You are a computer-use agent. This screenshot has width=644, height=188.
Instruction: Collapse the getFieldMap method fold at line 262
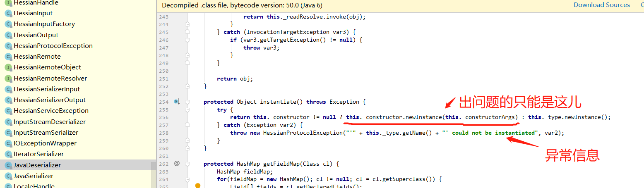point(187,164)
